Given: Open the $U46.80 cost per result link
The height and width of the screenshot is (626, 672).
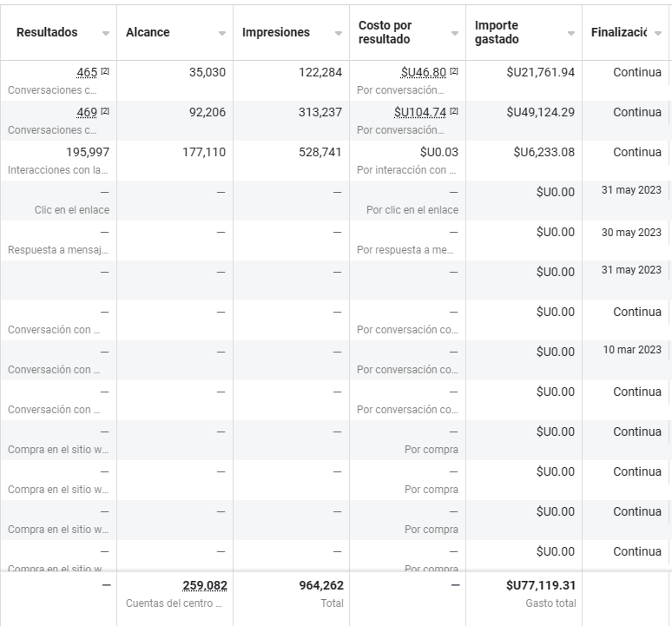Looking at the screenshot, I should coord(423,73).
